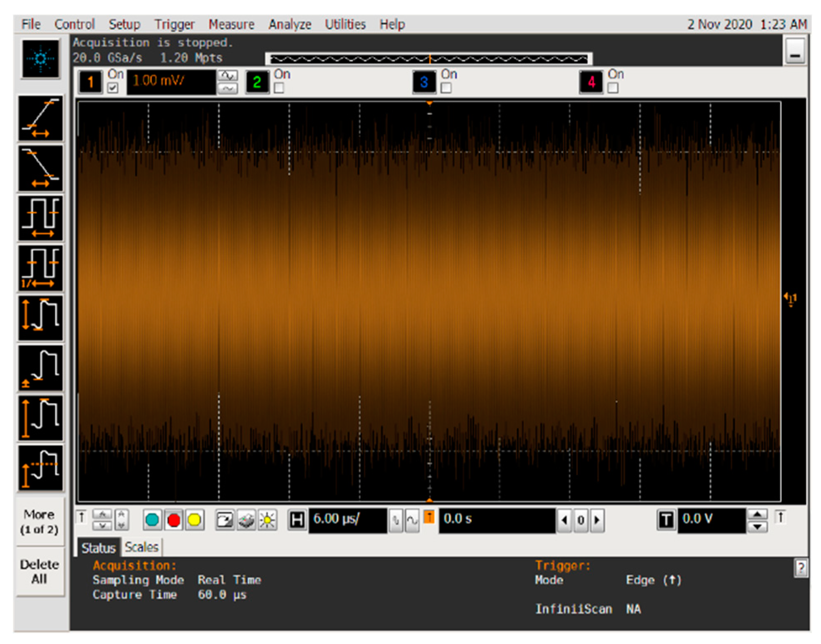Click the yellow Single acquisition button
This screenshot has width=821, height=644.
(194, 520)
